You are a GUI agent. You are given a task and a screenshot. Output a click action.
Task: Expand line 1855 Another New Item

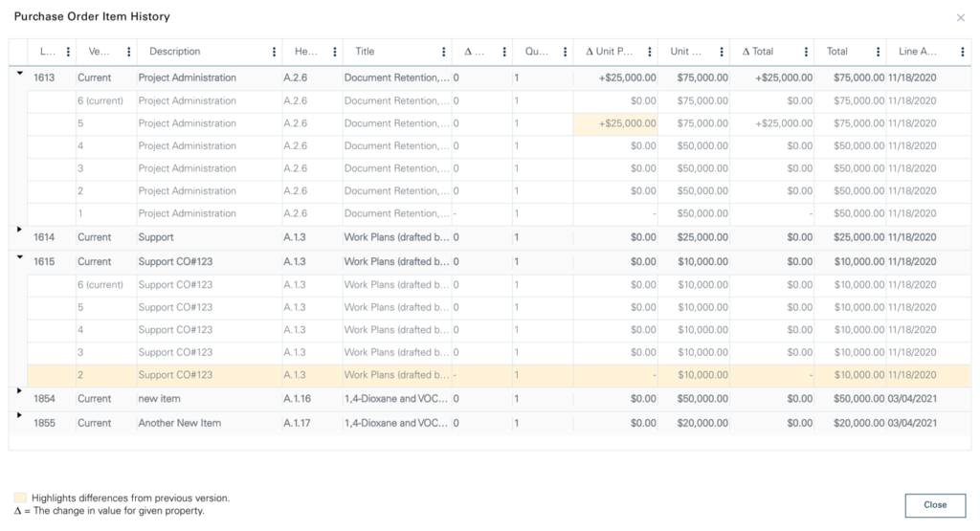pyautogui.click(x=19, y=415)
